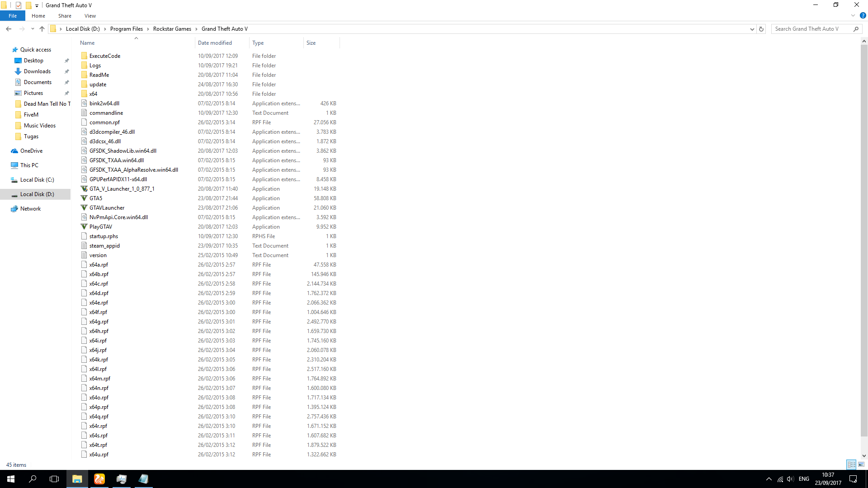Image resolution: width=868 pixels, height=488 pixels.
Task: Select the x64a.rpf file name
Action: [99, 265]
